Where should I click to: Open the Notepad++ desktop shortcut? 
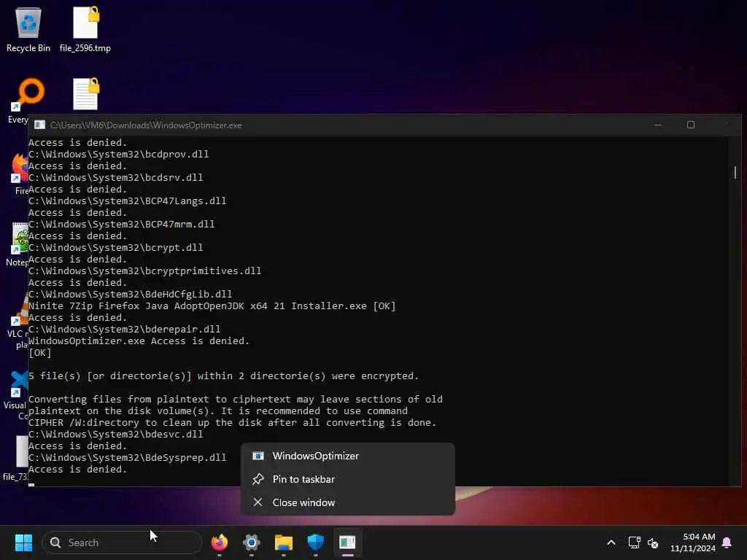tap(18, 244)
